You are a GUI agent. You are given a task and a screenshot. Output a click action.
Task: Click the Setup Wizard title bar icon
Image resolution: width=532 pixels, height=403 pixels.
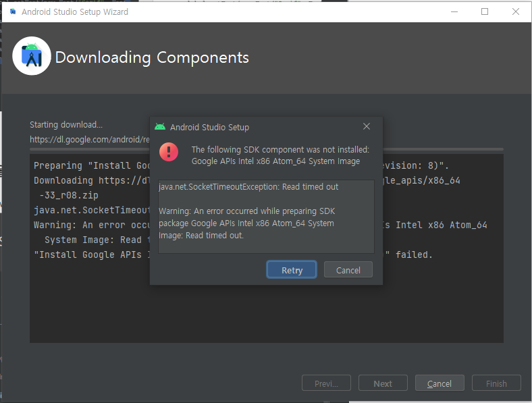[13, 12]
